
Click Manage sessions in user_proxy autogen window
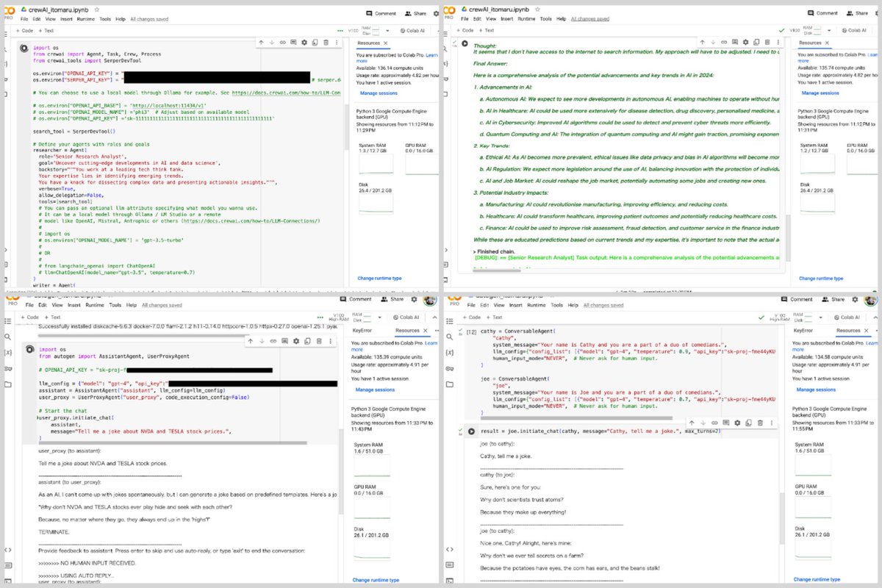click(375, 390)
